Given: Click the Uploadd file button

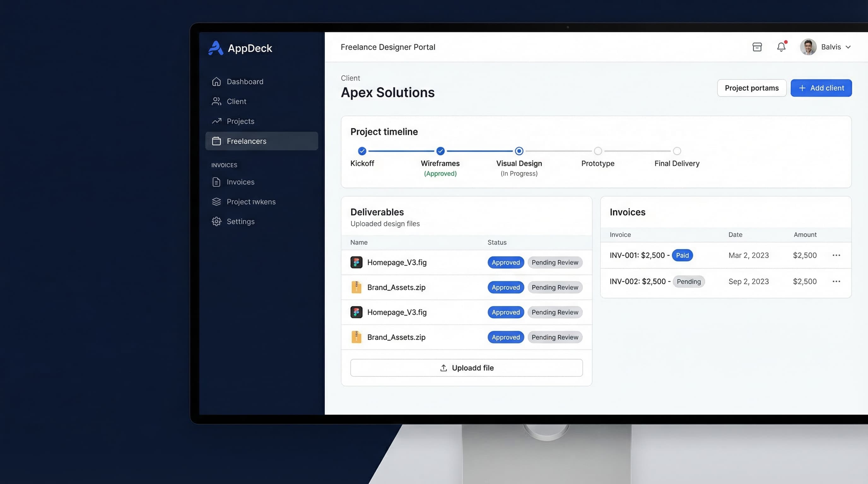Looking at the screenshot, I should (466, 367).
